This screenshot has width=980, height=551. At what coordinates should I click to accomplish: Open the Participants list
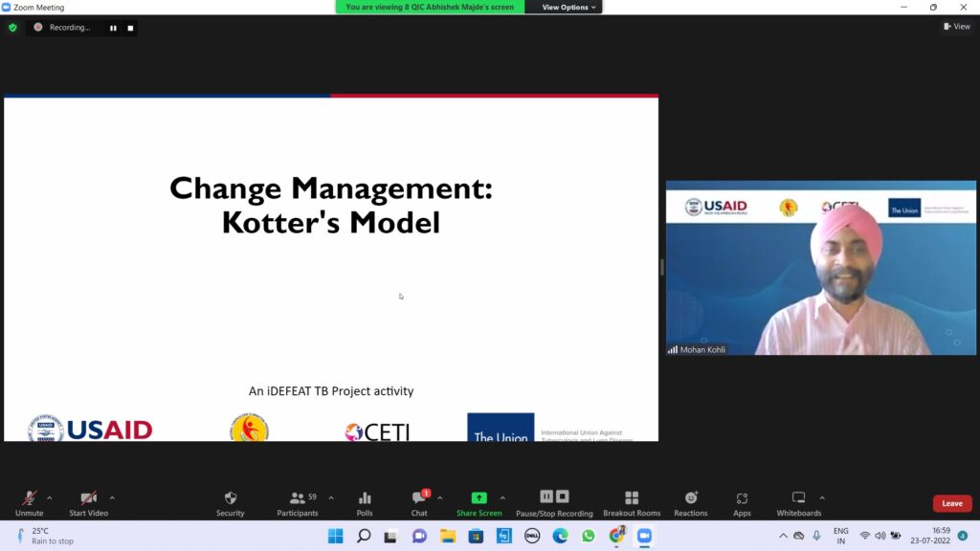tap(298, 502)
